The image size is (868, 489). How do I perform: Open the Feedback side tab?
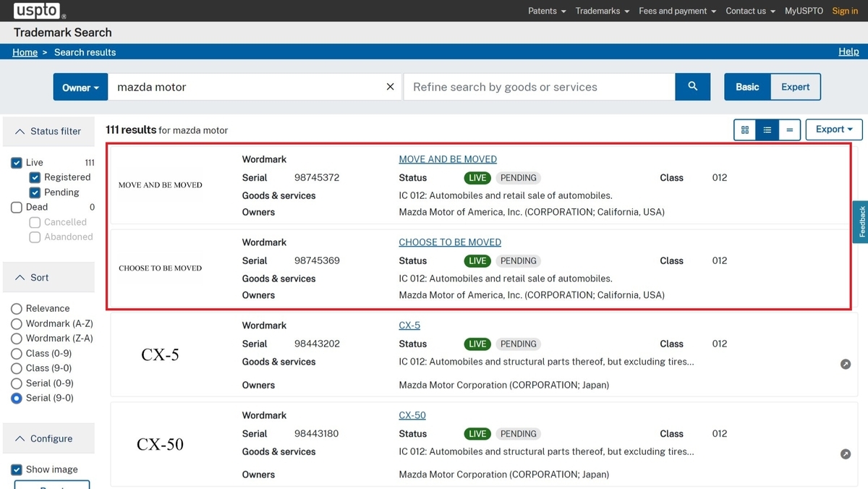[x=861, y=222]
